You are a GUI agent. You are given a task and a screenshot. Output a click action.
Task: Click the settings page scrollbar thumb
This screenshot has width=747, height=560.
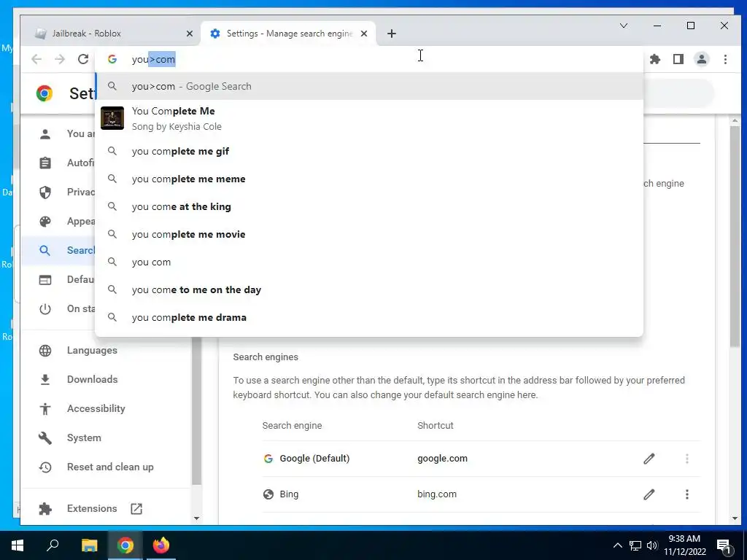735,236
